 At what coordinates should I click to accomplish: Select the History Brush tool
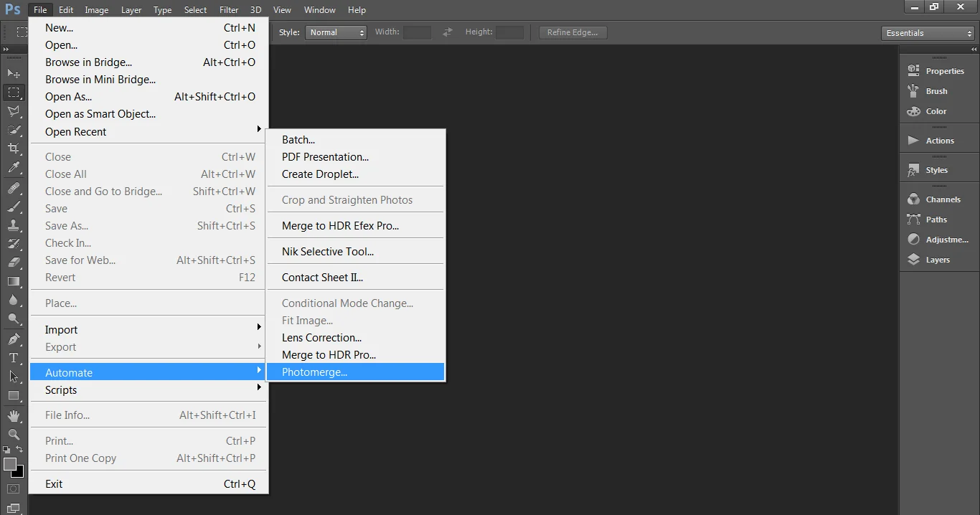click(14, 245)
